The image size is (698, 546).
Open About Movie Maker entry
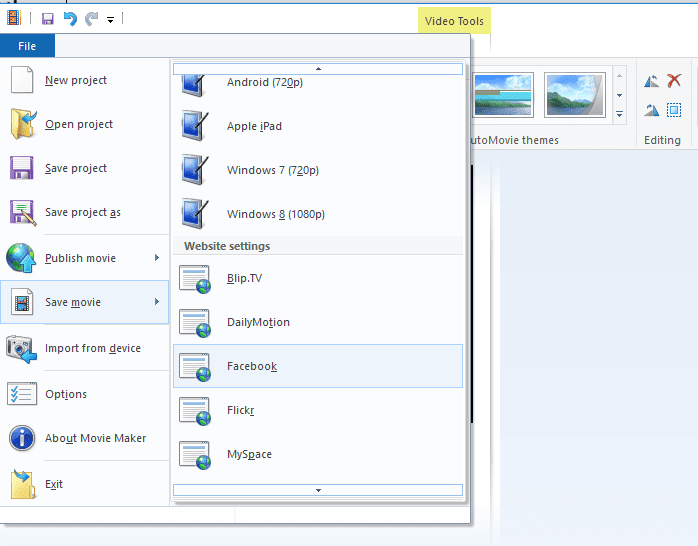(x=85, y=438)
